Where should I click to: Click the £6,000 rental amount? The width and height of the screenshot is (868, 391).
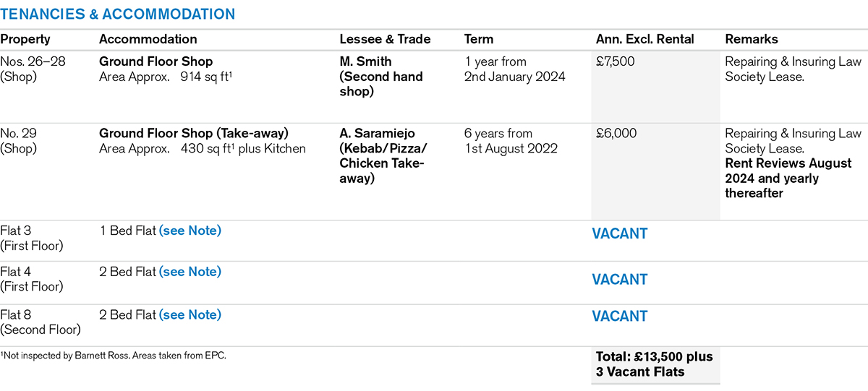pos(615,134)
